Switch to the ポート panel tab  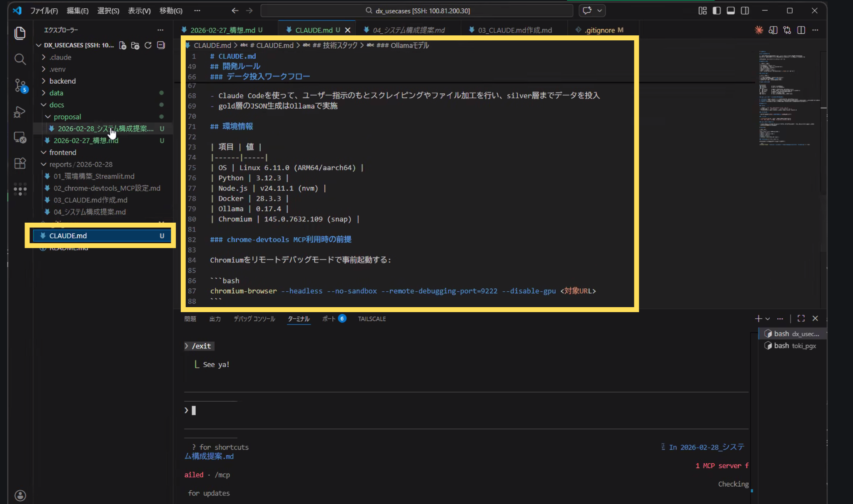tap(329, 318)
